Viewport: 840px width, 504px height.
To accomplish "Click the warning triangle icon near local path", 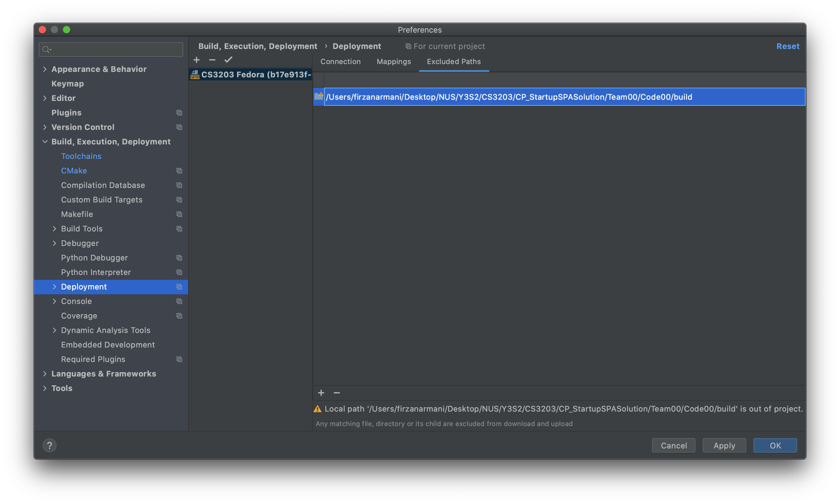I will tap(317, 408).
